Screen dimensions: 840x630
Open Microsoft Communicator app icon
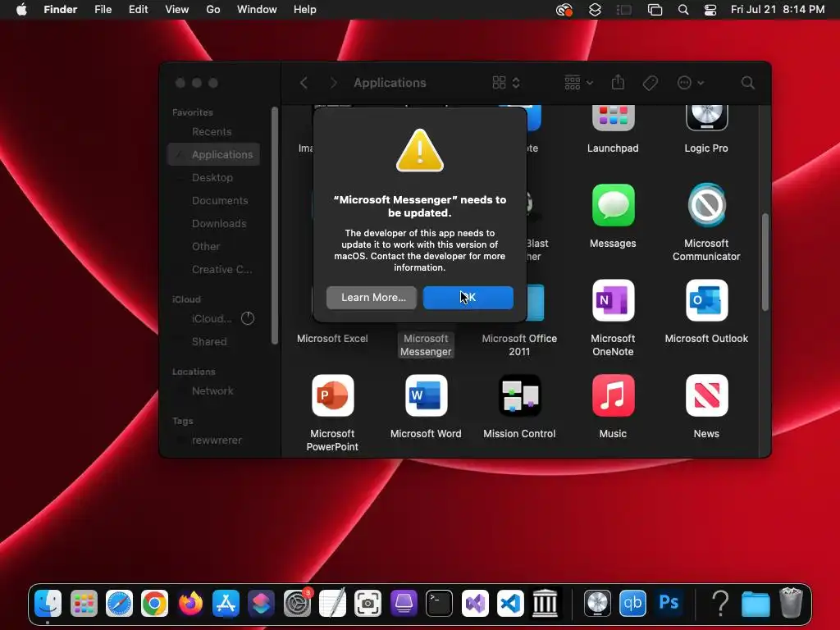pos(706,205)
